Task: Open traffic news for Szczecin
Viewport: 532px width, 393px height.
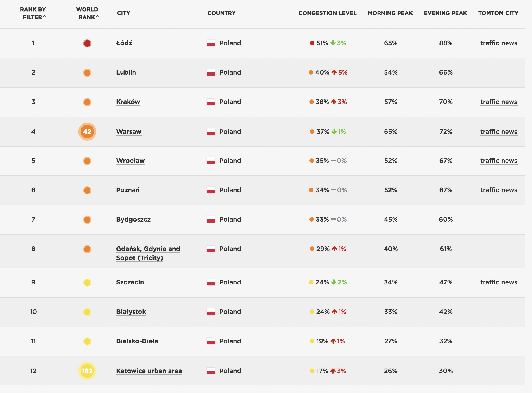Action: click(499, 282)
